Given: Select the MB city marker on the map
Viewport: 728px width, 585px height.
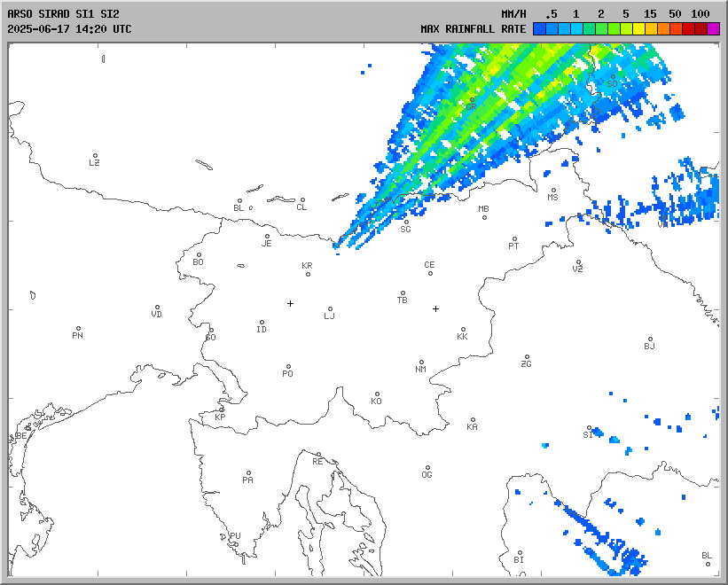Looking at the screenshot, I should point(484,217).
